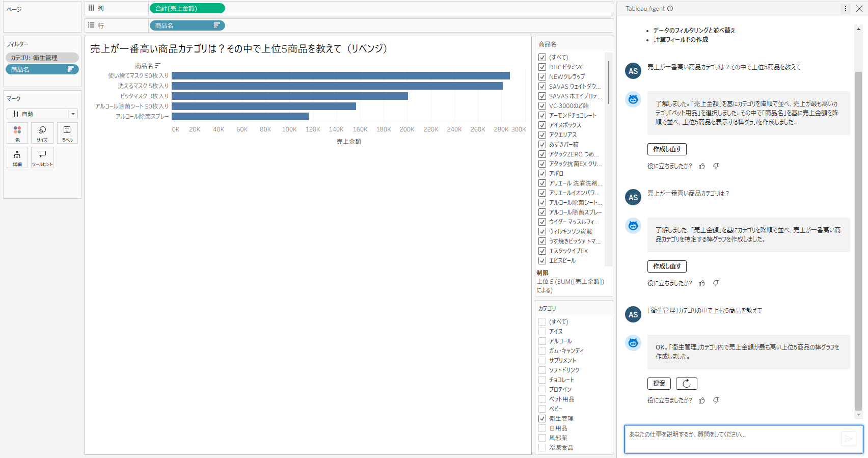Click the ピッタマスク 3枚入り bar
This screenshot has height=458, width=868.
point(290,96)
